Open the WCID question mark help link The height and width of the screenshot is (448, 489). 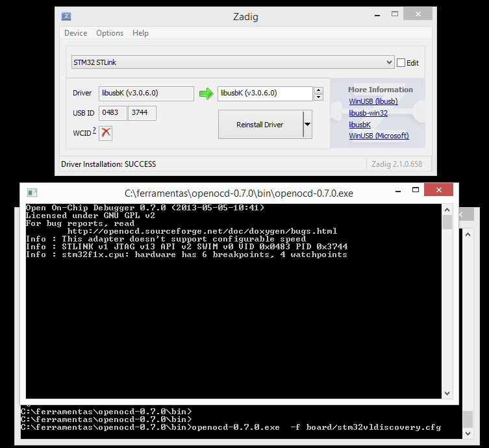pyautogui.click(x=94, y=131)
